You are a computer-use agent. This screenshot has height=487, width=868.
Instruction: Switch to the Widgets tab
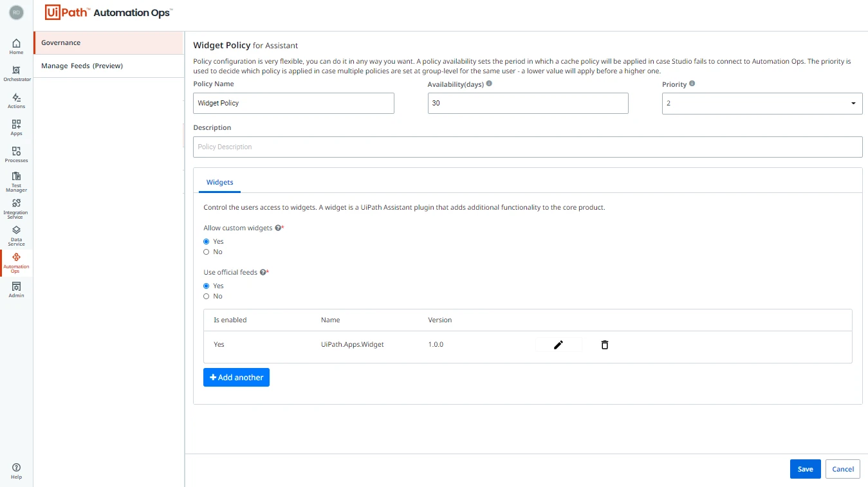pos(219,183)
